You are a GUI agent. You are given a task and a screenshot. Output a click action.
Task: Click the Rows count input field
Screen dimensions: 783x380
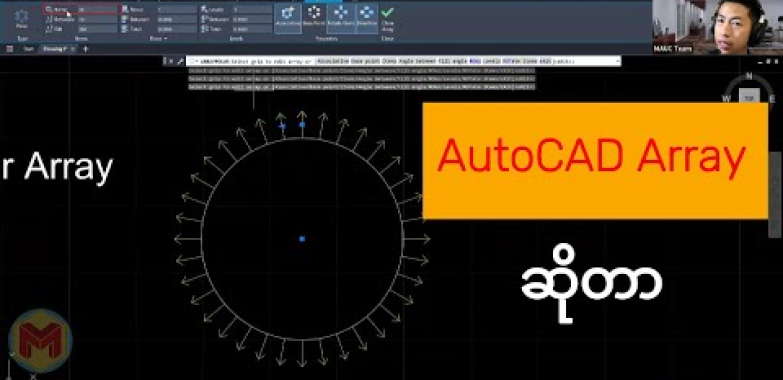(x=177, y=9)
